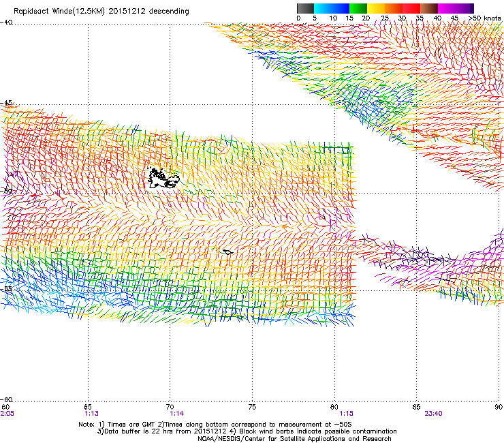Click the large Kerguelen island outline
The image size is (504, 443).
pyautogui.click(x=163, y=179)
